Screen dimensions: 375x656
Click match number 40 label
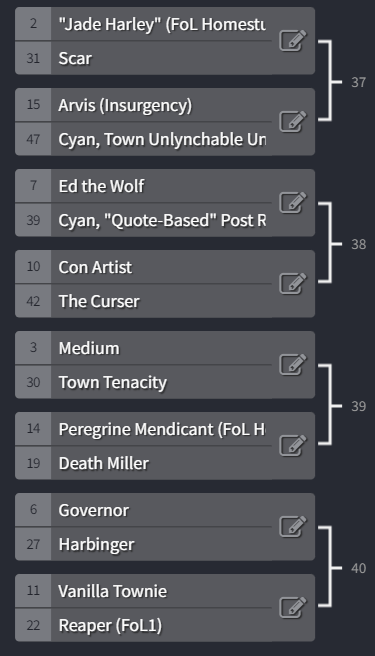[x=358, y=568]
